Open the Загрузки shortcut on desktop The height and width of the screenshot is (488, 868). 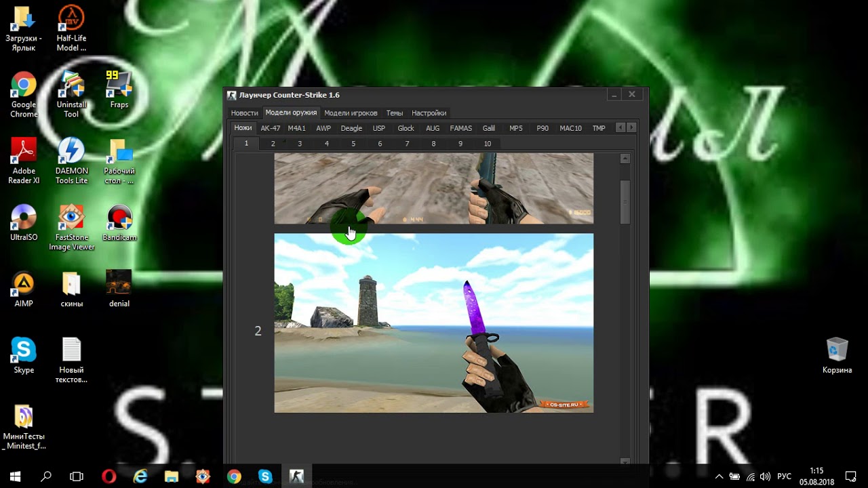click(24, 29)
